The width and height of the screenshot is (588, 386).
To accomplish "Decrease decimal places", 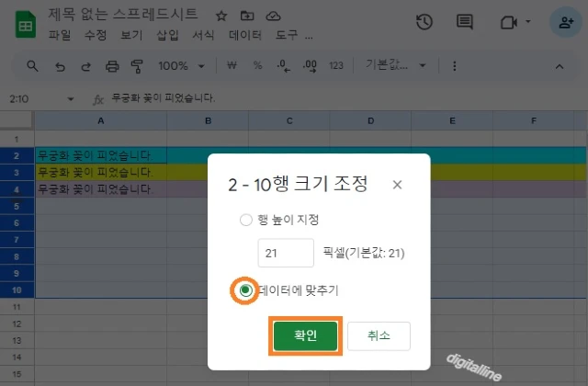I will coord(283,66).
